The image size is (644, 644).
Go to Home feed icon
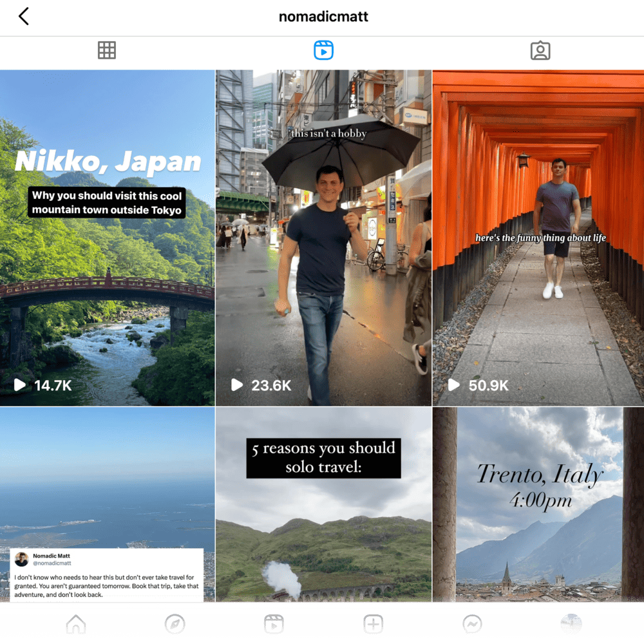click(76, 624)
